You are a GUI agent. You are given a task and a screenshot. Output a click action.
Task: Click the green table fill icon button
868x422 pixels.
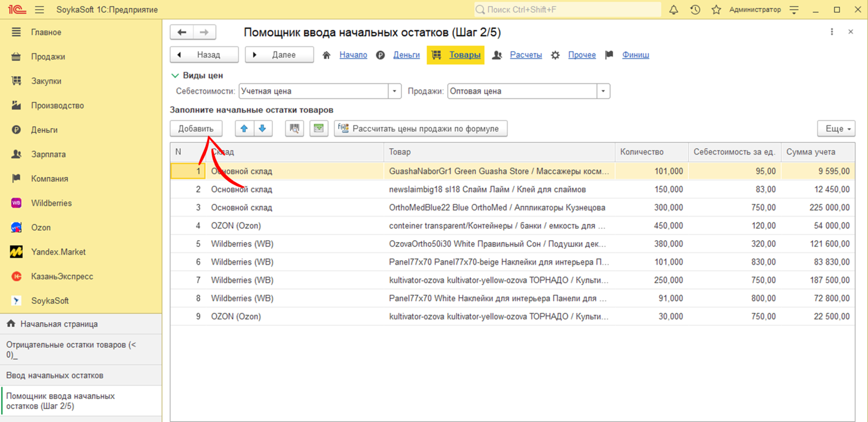click(x=319, y=129)
